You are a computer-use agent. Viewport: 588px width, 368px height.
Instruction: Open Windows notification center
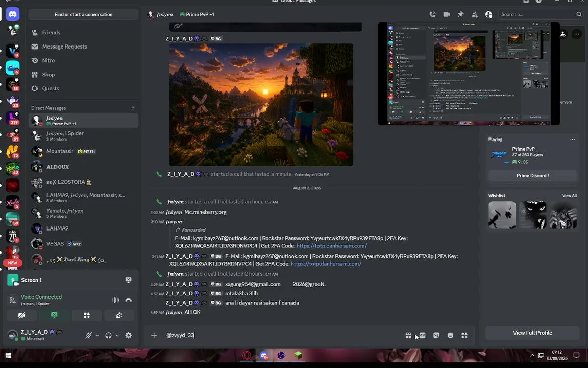pos(576,355)
